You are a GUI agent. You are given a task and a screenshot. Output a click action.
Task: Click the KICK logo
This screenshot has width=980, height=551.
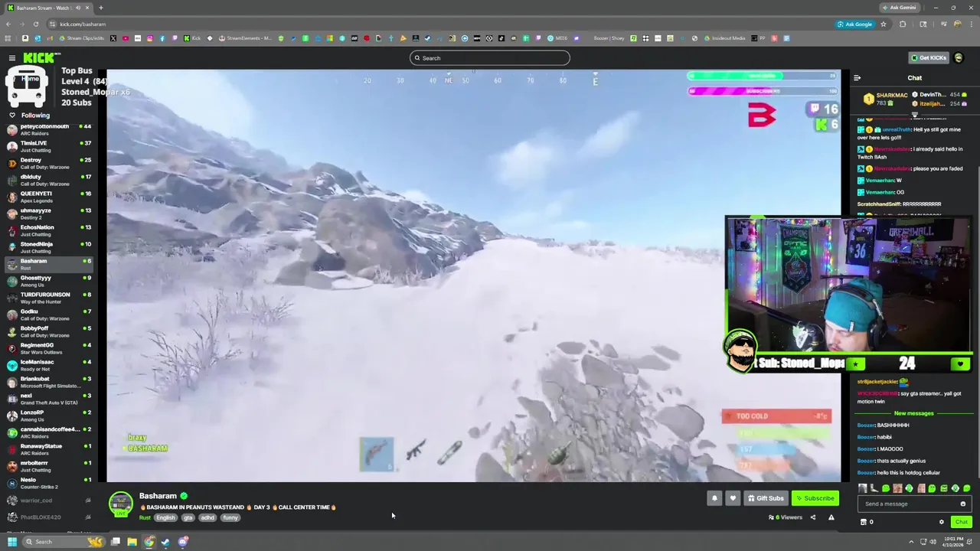point(41,57)
